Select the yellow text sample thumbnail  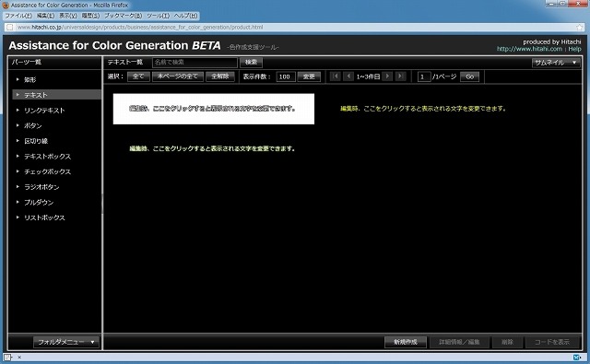coord(423,109)
